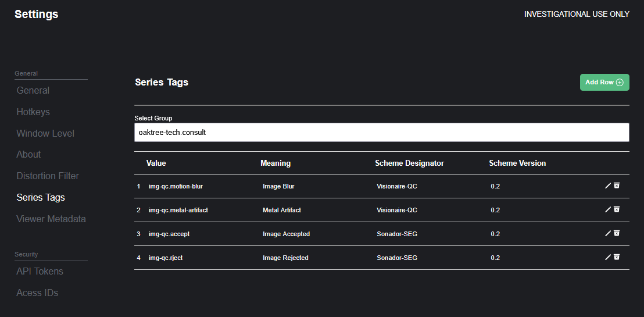Go to Hotkeys settings
The width and height of the screenshot is (644, 317).
33,112
